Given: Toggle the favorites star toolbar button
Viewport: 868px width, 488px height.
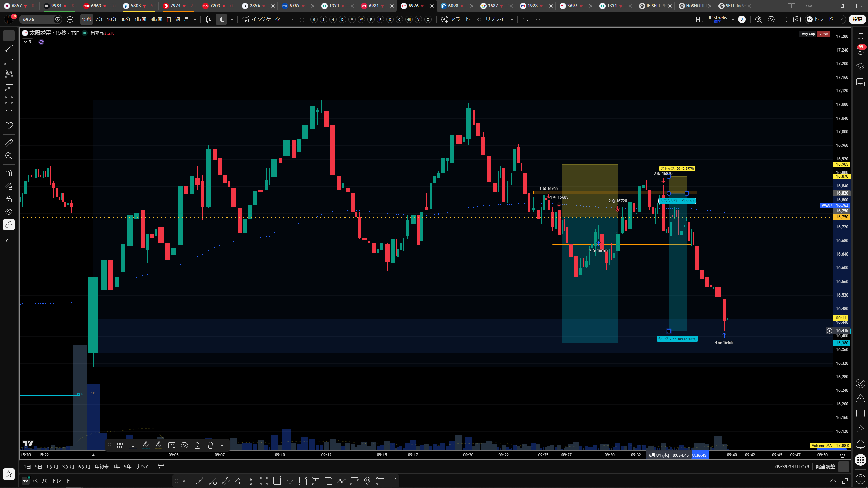Looking at the screenshot, I should 9,474.
